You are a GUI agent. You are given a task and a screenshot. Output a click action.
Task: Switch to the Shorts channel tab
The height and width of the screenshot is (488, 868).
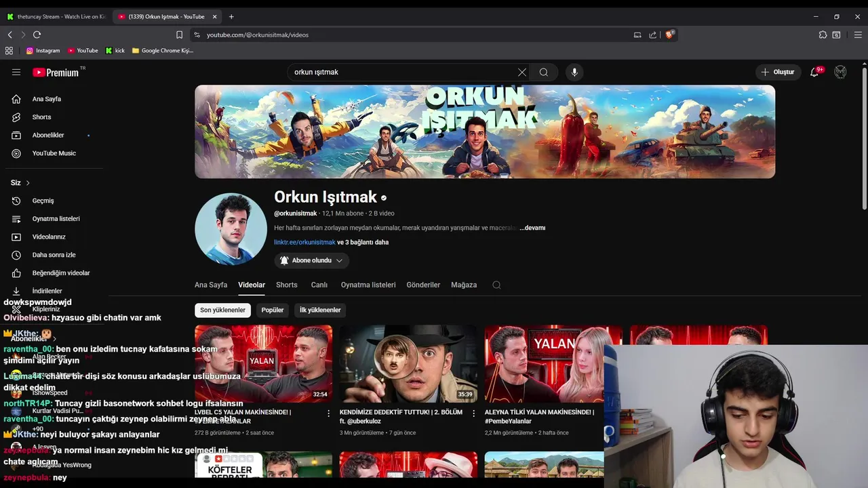point(287,285)
